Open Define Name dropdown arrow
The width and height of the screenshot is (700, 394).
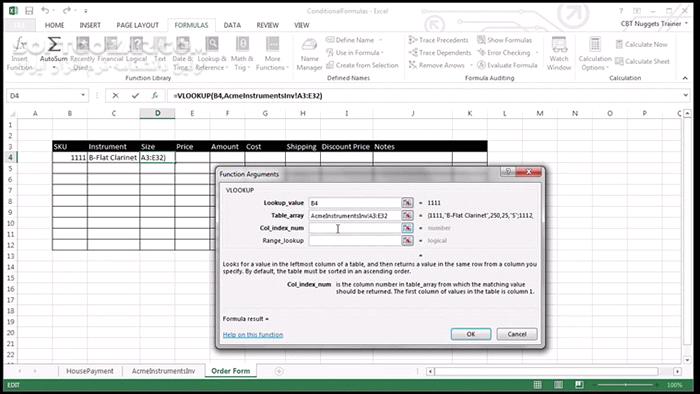point(381,40)
